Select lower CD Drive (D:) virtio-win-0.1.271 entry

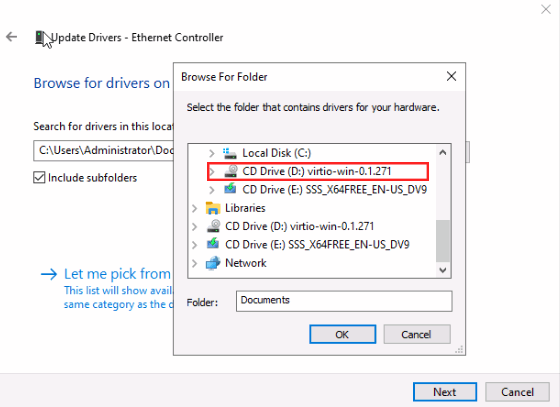(300, 226)
